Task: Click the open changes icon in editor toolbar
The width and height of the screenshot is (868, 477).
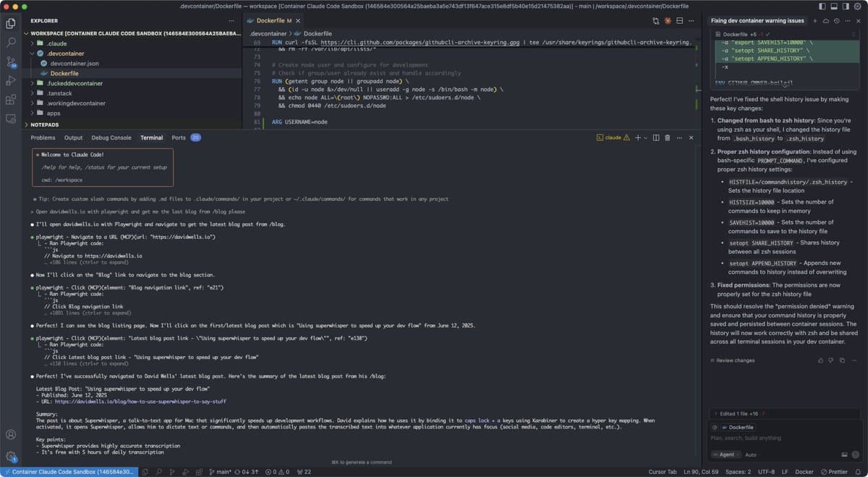Action: (x=655, y=21)
